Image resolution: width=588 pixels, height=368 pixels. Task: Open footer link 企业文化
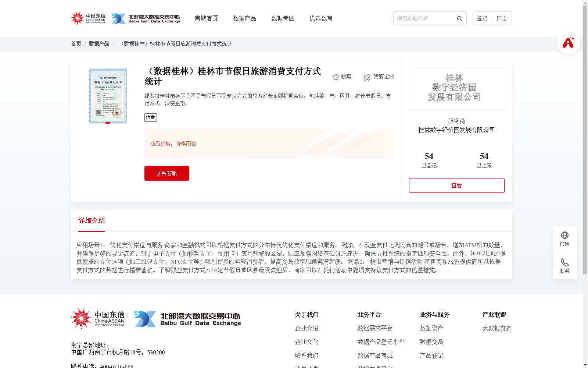pyautogui.click(x=306, y=342)
